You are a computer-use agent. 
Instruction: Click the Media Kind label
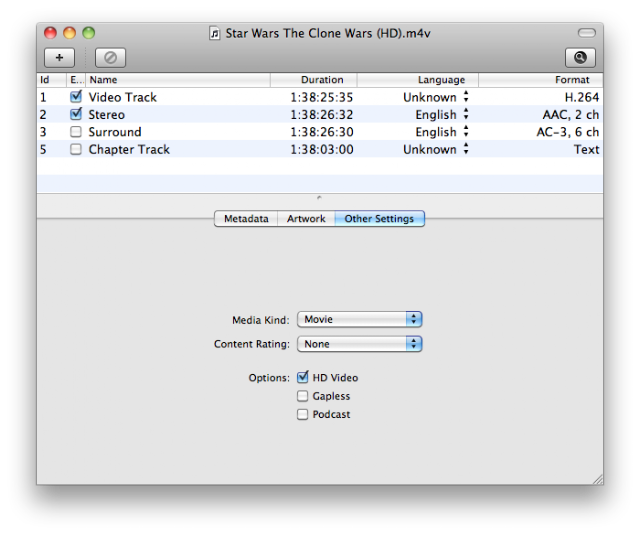261,320
